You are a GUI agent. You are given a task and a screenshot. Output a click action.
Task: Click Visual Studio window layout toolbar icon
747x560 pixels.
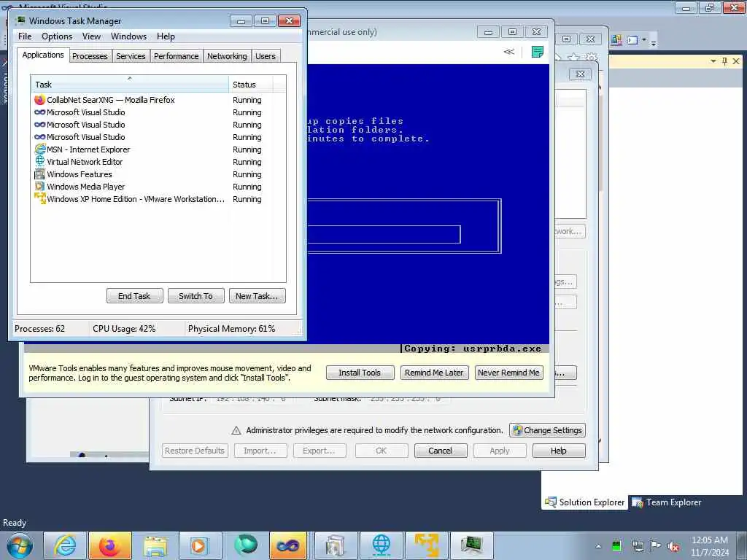tap(632, 40)
